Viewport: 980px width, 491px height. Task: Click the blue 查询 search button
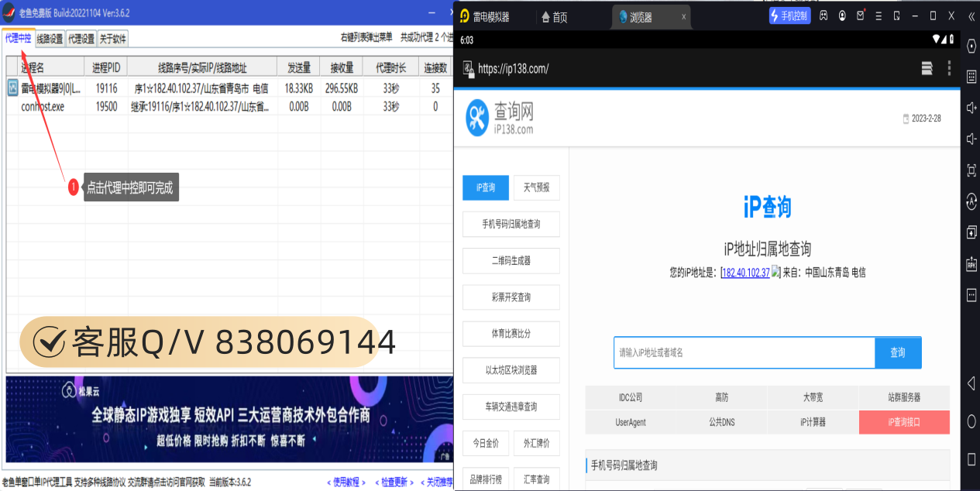(897, 352)
